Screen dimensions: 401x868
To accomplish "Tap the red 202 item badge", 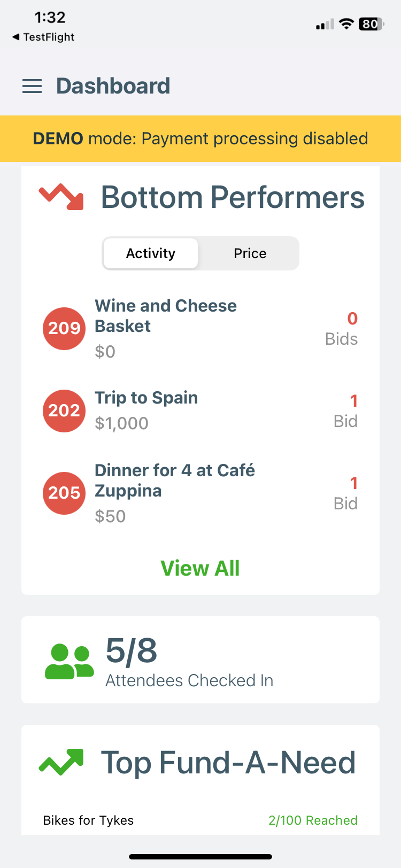I will [64, 410].
